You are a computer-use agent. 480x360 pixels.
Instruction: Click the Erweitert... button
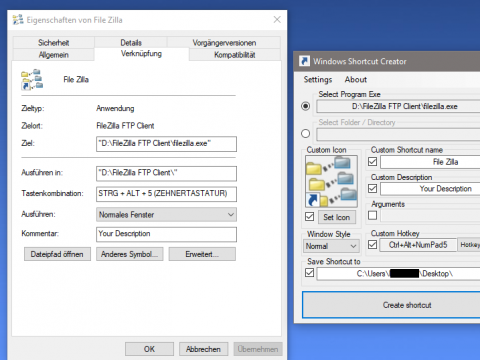point(202,254)
